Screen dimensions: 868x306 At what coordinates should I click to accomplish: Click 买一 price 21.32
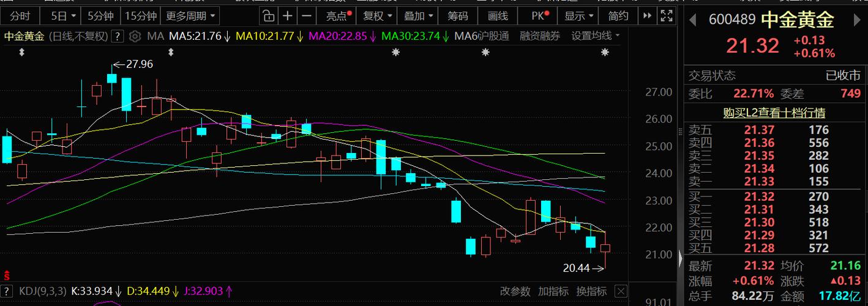(759, 197)
